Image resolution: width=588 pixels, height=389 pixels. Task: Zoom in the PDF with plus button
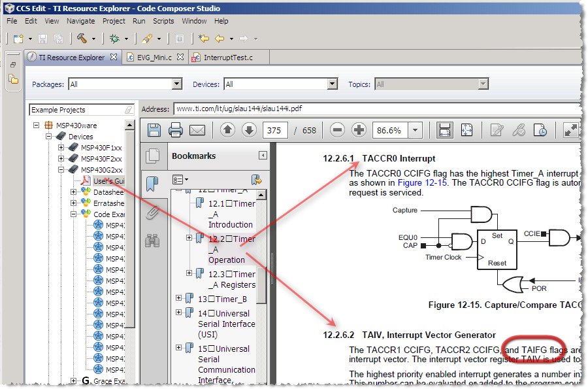tap(359, 130)
